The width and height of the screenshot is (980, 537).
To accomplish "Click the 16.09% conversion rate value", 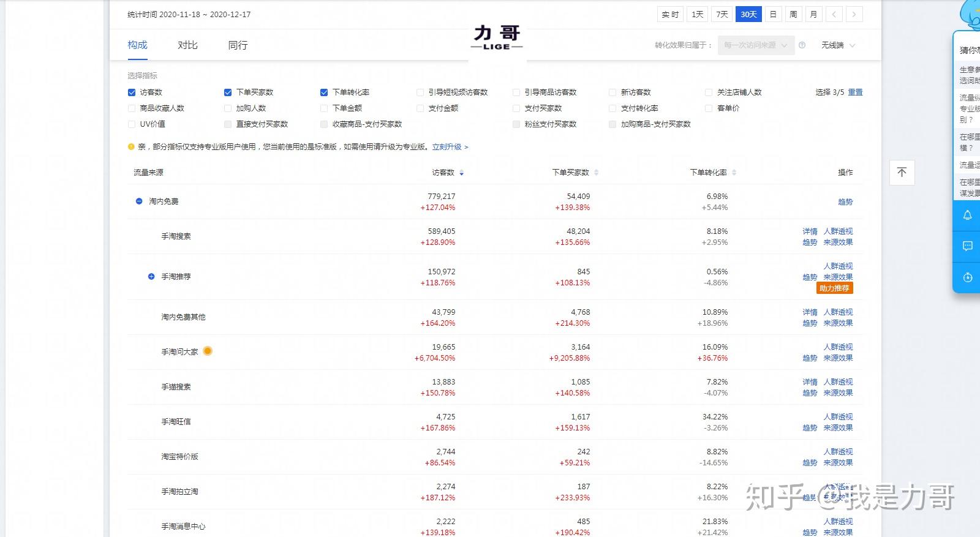I will click(715, 347).
